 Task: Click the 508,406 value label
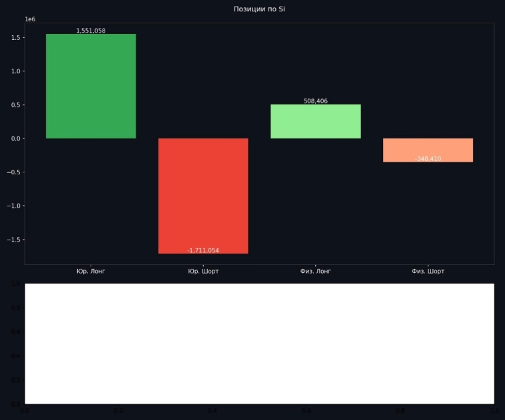click(x=315, y=101)
